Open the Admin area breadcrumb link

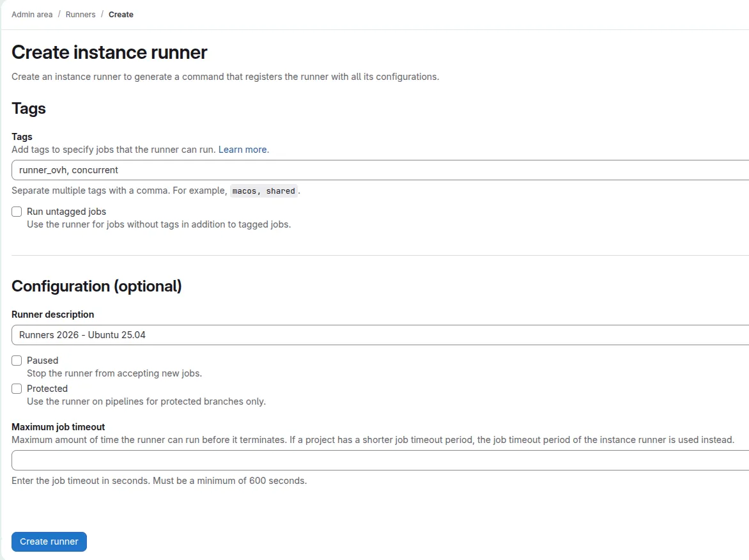coord(32,14)
